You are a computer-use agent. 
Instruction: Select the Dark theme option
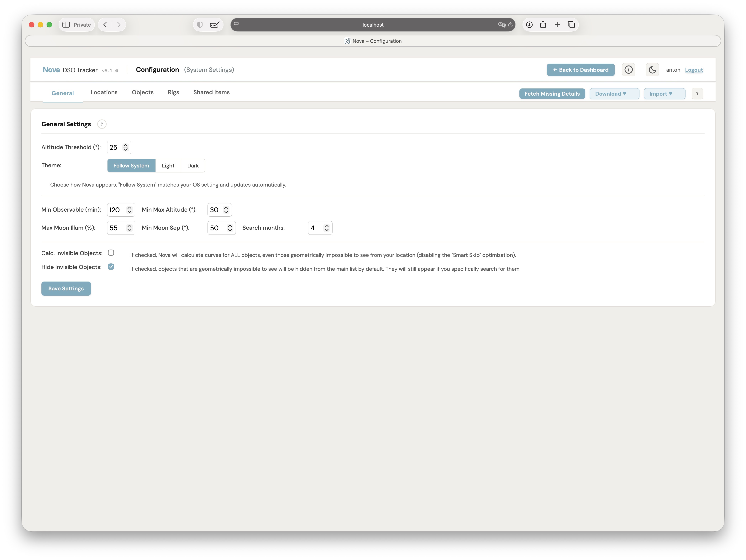click(x=193, y=166)
